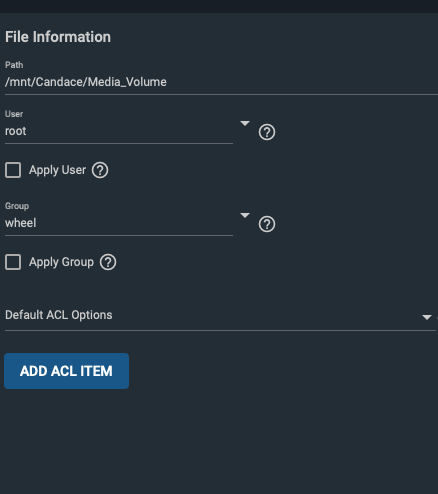The width and height of the screenshot is (438, 494).
Task: Show help icon next to Apply User
Action: coord(100,170)
